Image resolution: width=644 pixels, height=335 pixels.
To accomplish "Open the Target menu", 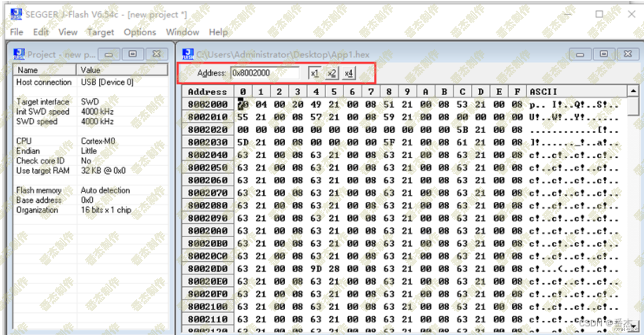I will point(100,32).
